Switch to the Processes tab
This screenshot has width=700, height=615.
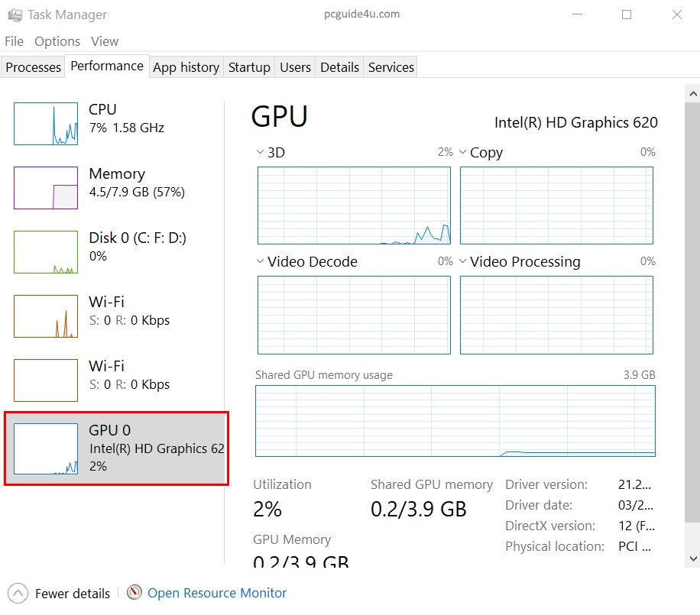33,67
